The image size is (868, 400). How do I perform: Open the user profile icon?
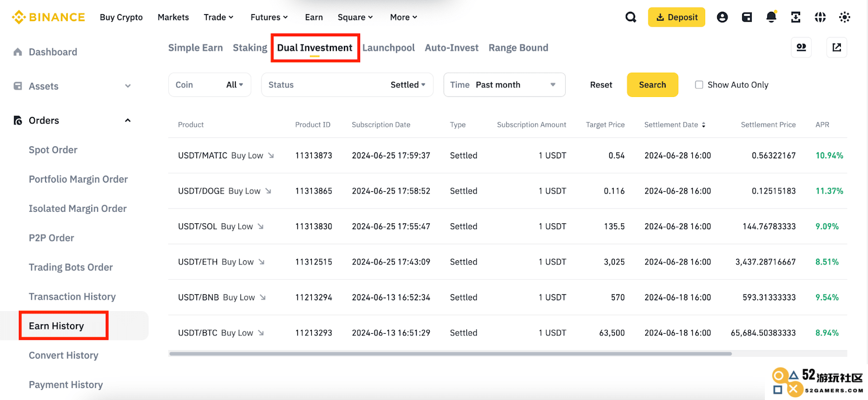point(722,17)
